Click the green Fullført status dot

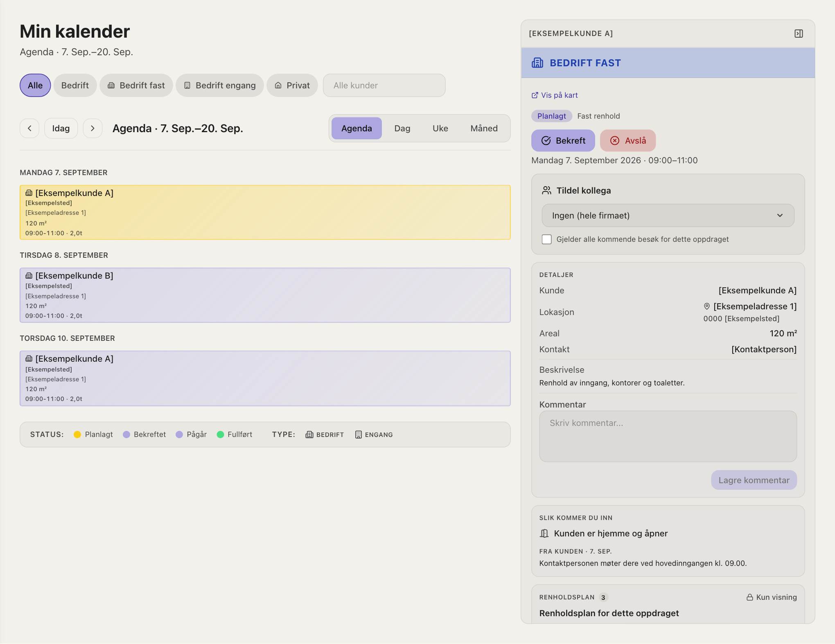(220, 435)
